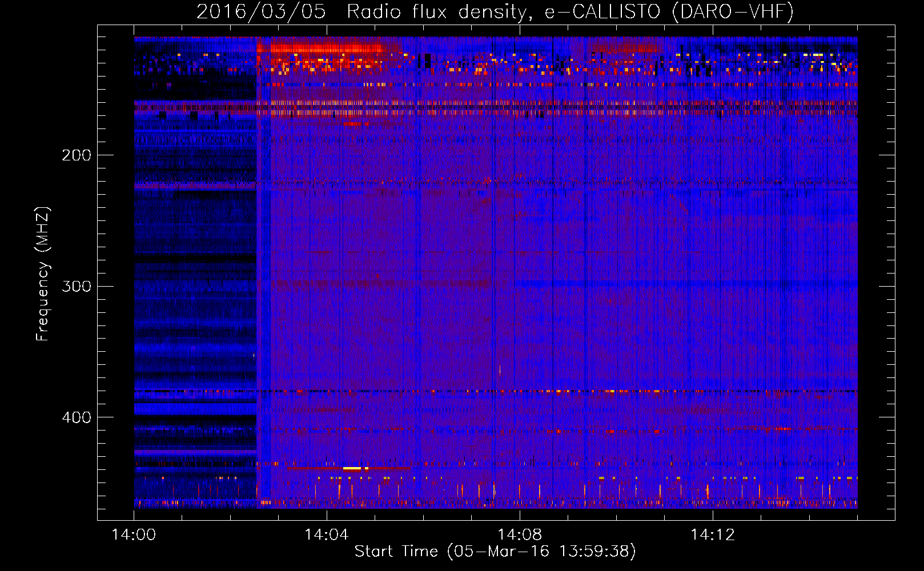Click the plot title 'Radio flux density, e-CALLISTO (DARO-VHF)'

(570, 12)
